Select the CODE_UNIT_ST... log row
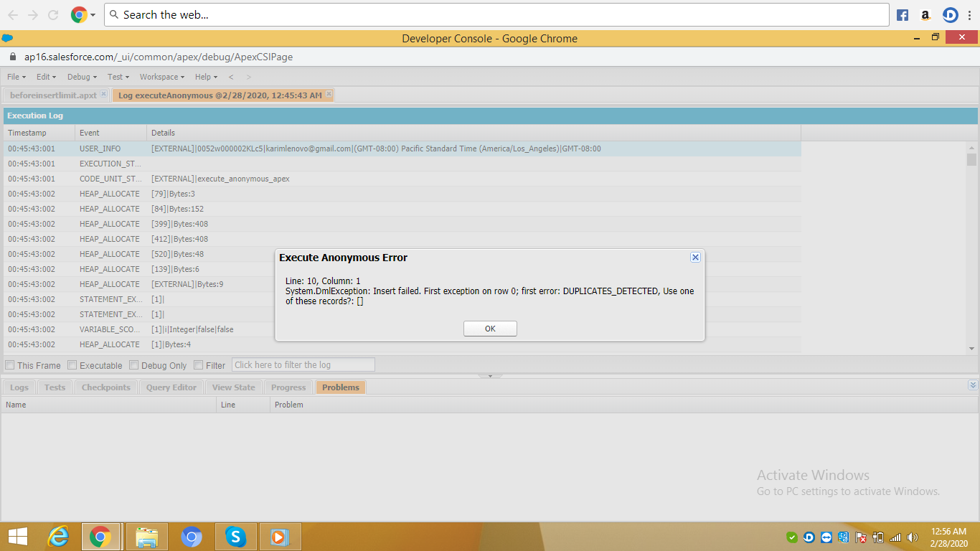This screenshot has width=980, height=551. pos(402,179)
